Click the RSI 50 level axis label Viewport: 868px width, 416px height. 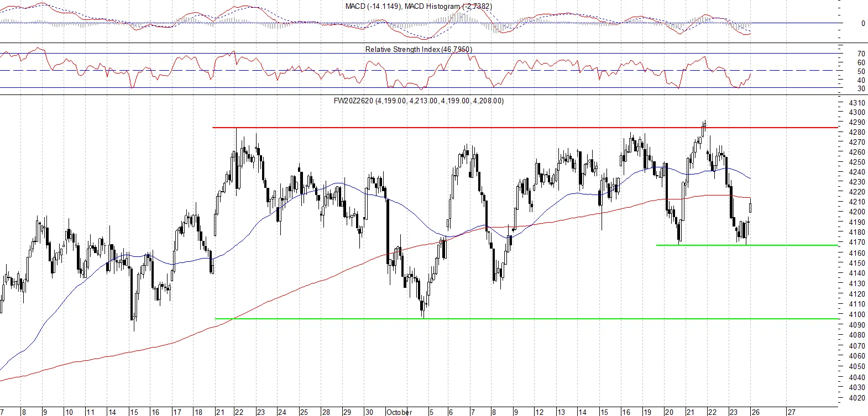pos(861,71)
